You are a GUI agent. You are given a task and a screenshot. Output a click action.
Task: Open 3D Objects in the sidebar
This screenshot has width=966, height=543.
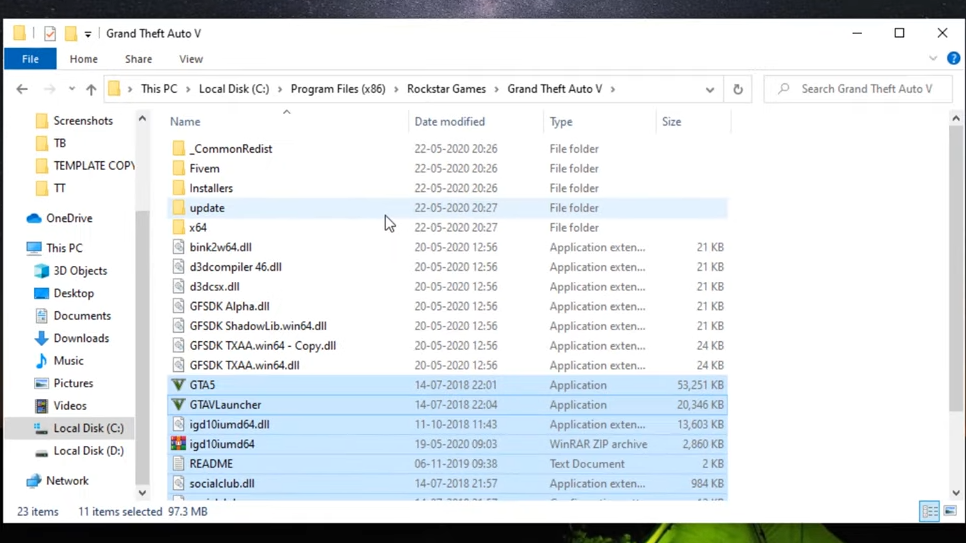(80, 271)
